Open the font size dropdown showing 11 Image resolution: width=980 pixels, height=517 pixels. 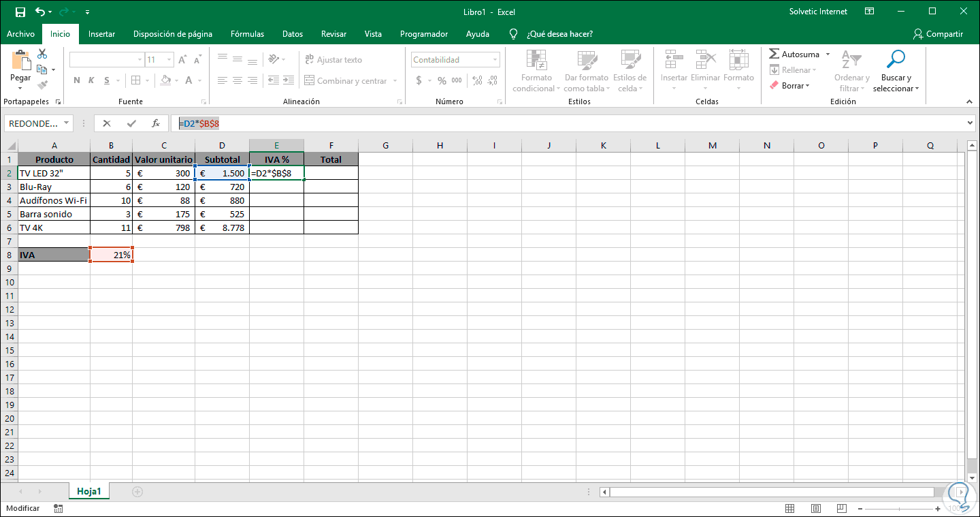(167, 60)
